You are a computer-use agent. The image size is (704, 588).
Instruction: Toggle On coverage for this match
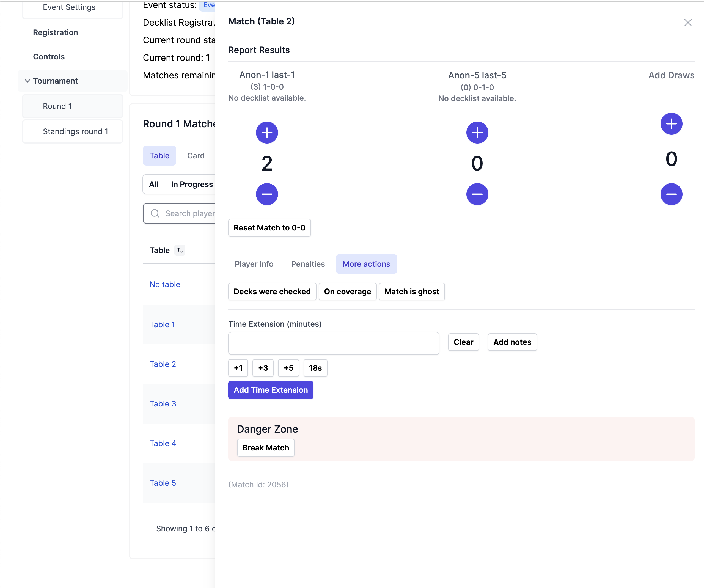[347, 292]
